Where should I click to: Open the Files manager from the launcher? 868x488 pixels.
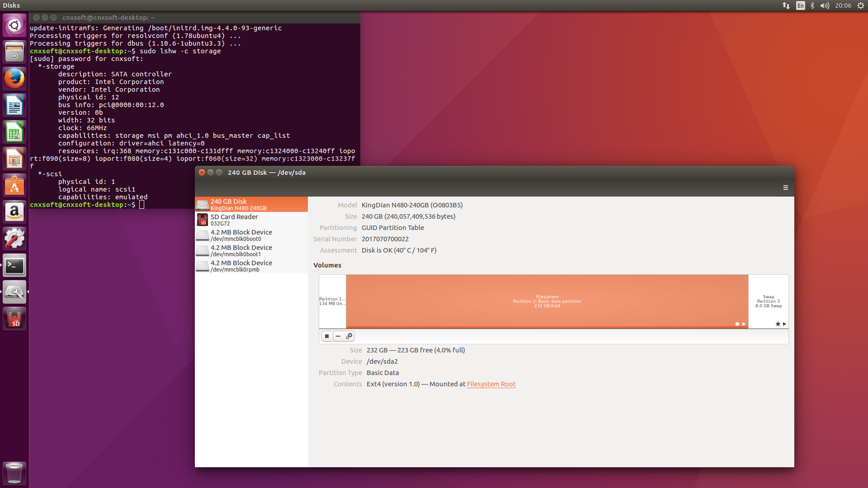tap(14, 52)
